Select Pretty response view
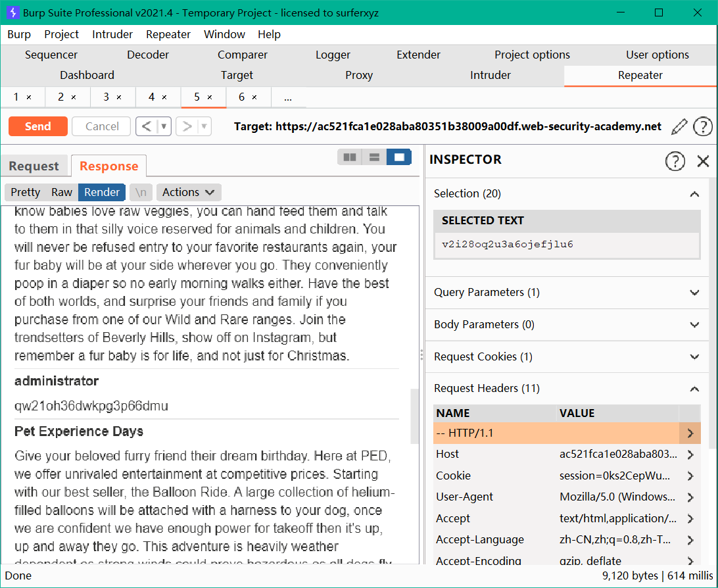The width and height of the screenshot is (718, 588). coord(25,192)
